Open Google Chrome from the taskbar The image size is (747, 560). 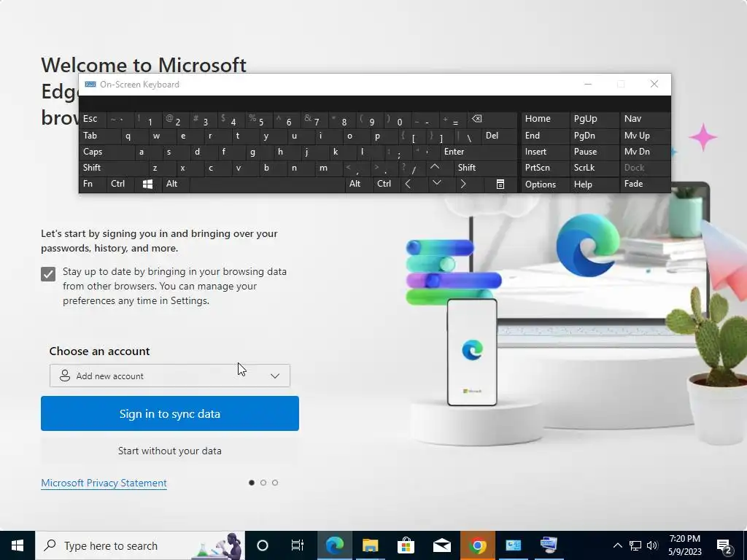point(477,545)
